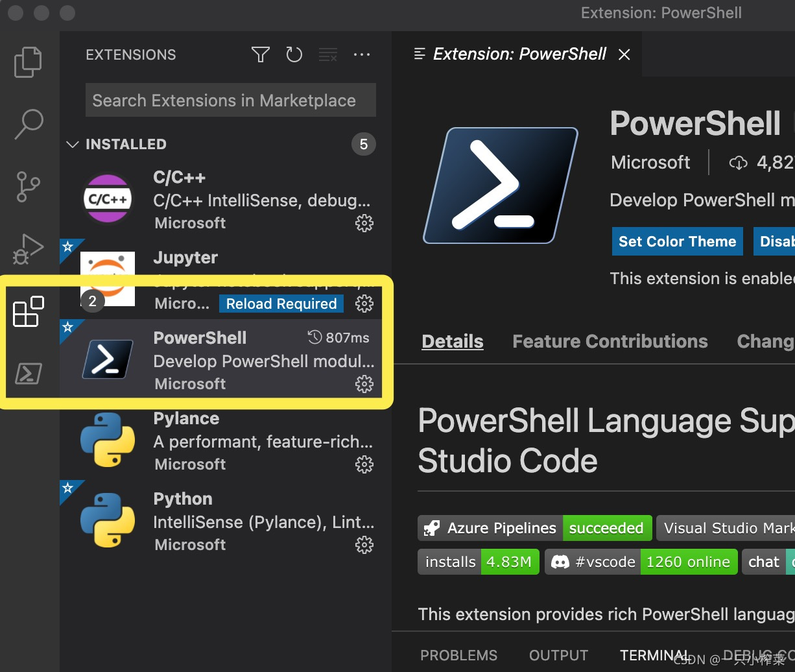Open the More Actions menu in Extensions panel
This screenshot has width=795, height=672.
coord(362,54)
